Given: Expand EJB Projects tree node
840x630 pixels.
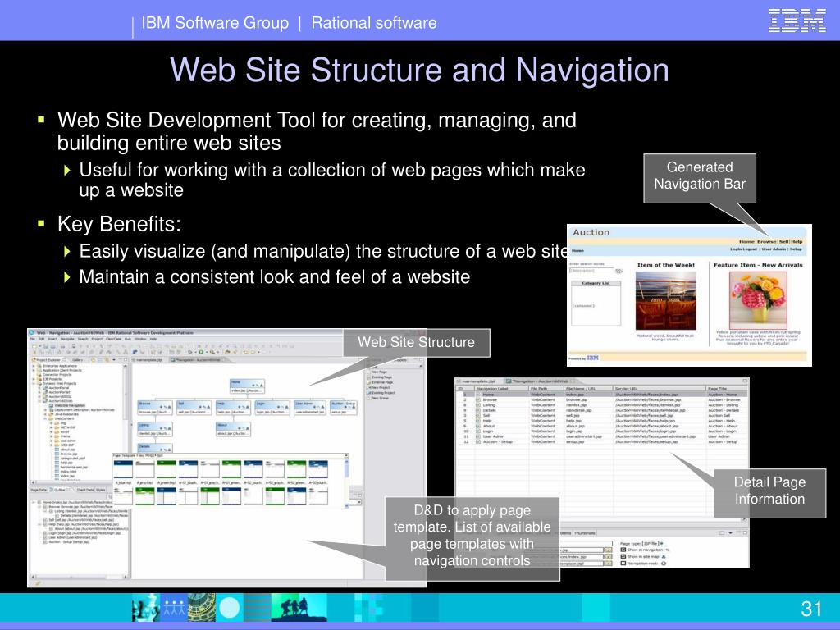Looking at the screenshot, I should [34, 379].
